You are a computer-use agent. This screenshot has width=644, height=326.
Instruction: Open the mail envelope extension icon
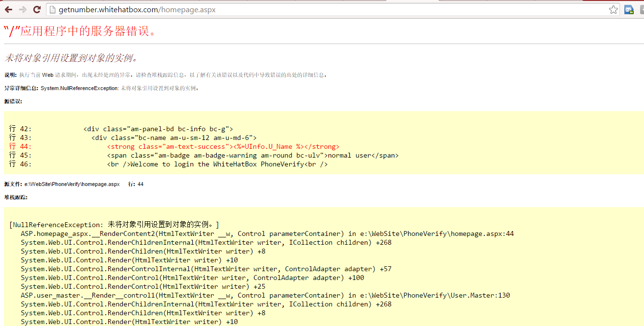[x=629, y=10]
